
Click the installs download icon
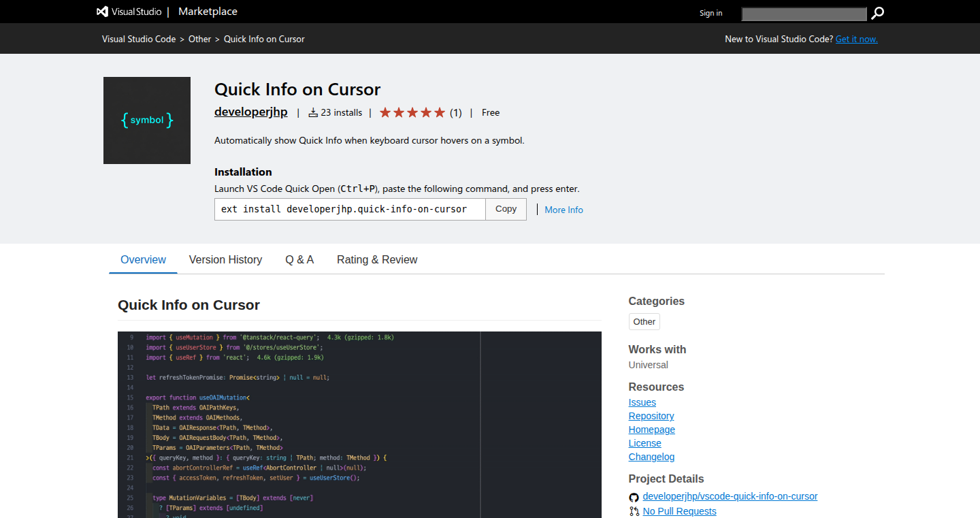pyautogui.click(x=313, y=112)
